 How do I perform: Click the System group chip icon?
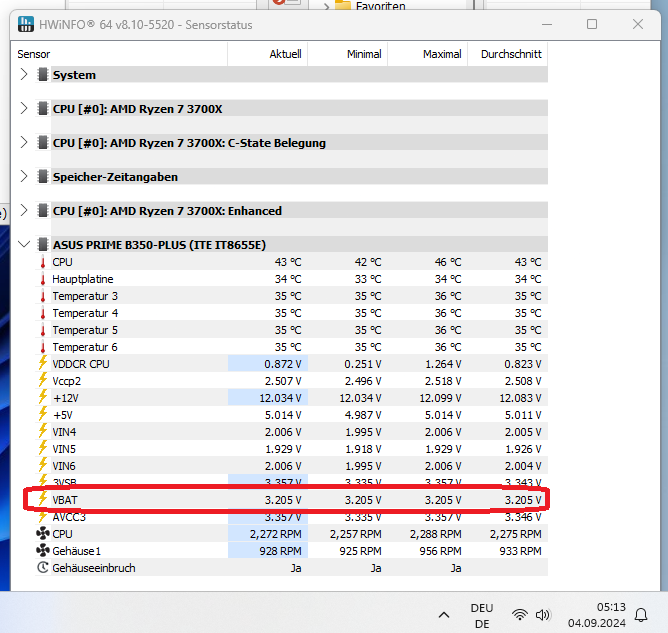pos(43,75)
